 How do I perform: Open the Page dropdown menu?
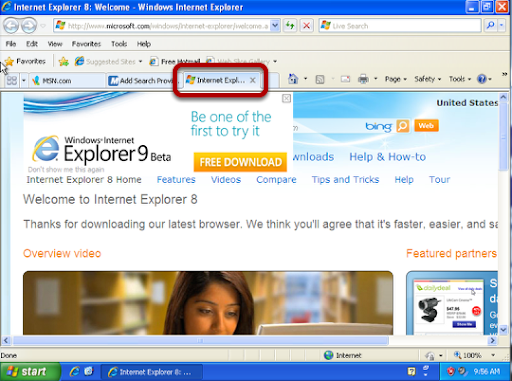[396, 79]
